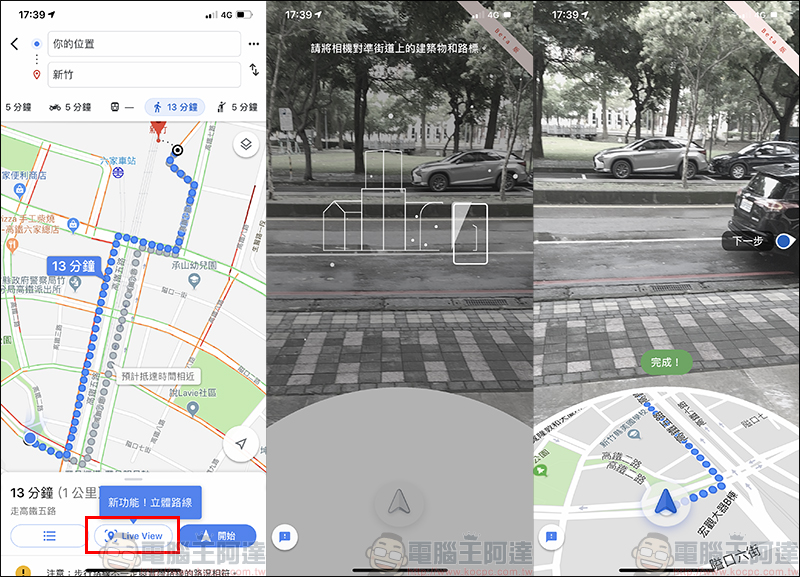Viewport: 800px width, 577px height.
Task: Show the route steps list button
Action: point(47,536)
